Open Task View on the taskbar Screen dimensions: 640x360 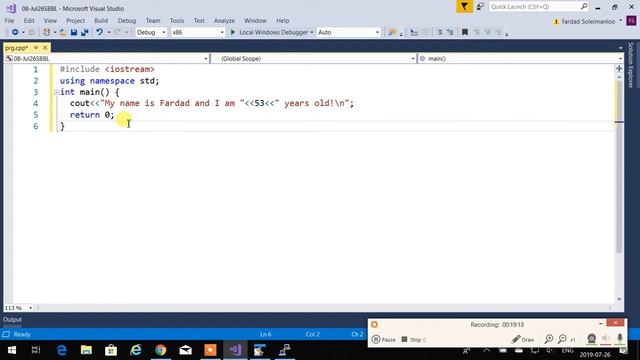(x=36, y=350)
